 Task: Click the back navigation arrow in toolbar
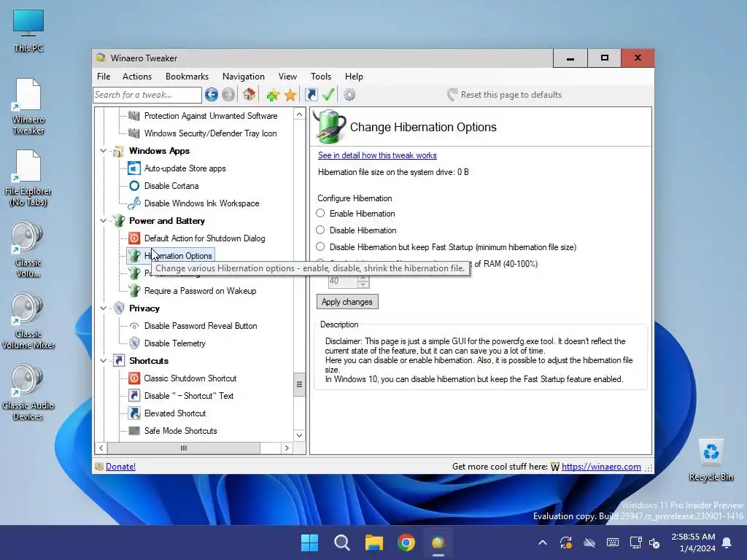click(x=212, y=95)
